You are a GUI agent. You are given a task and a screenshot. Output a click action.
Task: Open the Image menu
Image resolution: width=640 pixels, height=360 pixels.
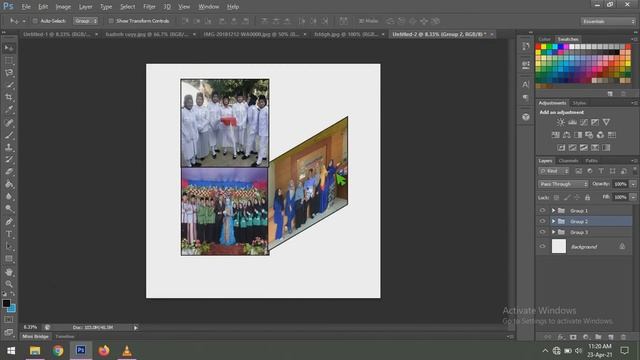[63, 7]
